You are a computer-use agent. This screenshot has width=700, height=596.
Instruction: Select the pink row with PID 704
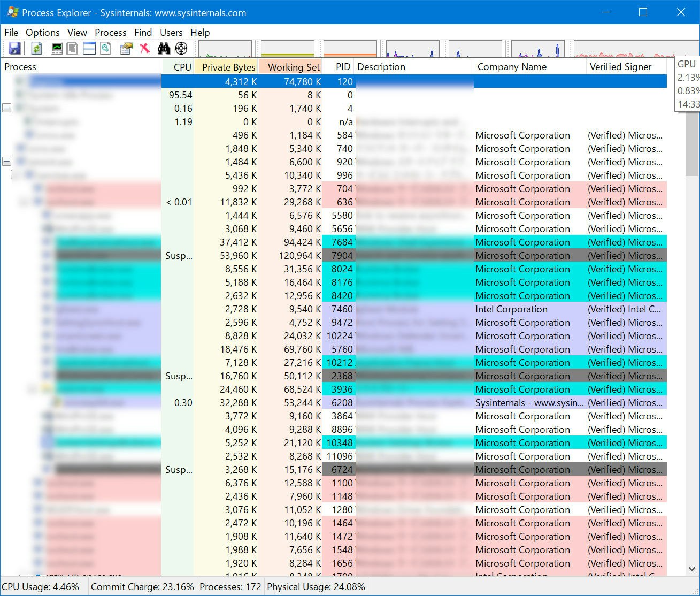click(x=334, y=188)
